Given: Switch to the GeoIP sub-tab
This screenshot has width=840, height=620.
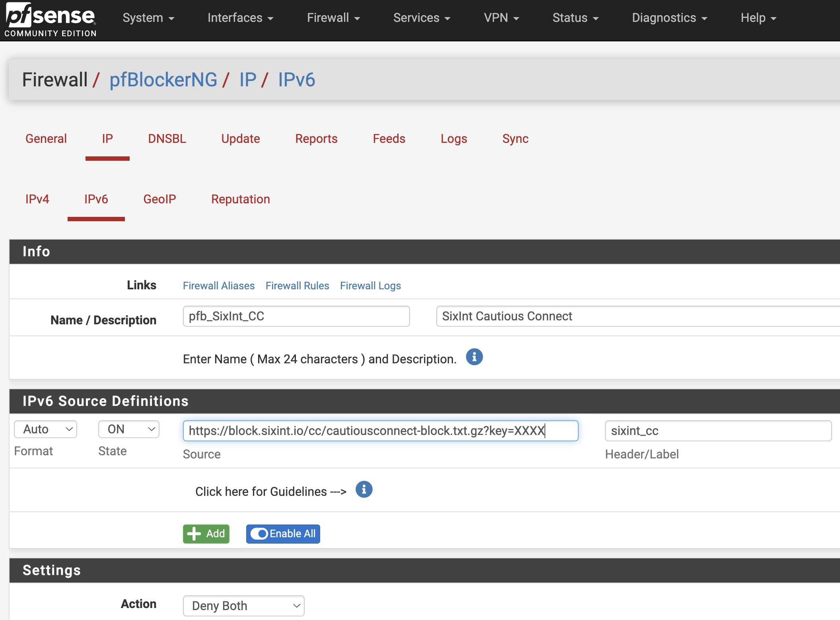Looking at the screenshot, I should [x=159, y=199].
